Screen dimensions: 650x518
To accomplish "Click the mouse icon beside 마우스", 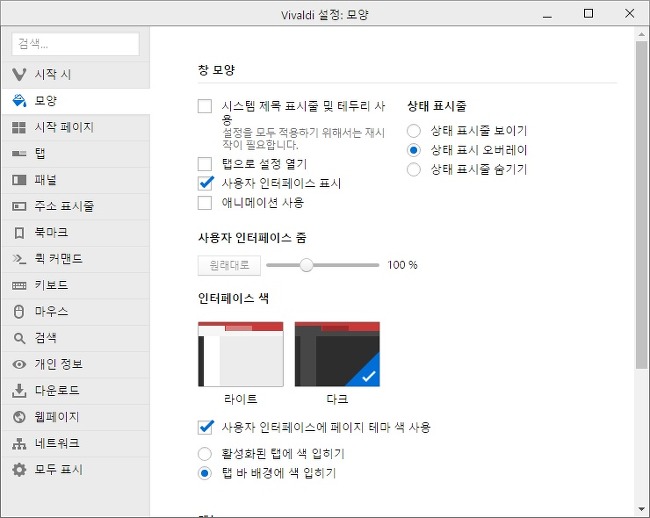I will click(19, 312).
